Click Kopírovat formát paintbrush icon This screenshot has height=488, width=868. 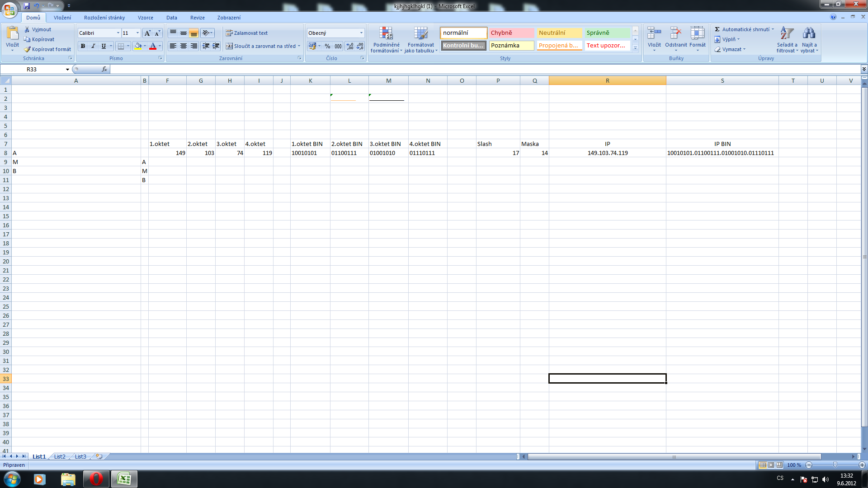click(28, 49)
